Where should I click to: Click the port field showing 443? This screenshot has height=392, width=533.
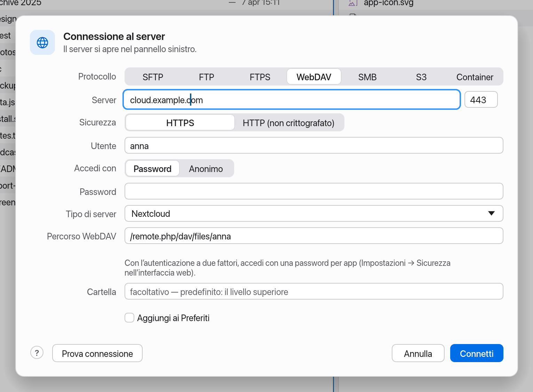(481, 100)
